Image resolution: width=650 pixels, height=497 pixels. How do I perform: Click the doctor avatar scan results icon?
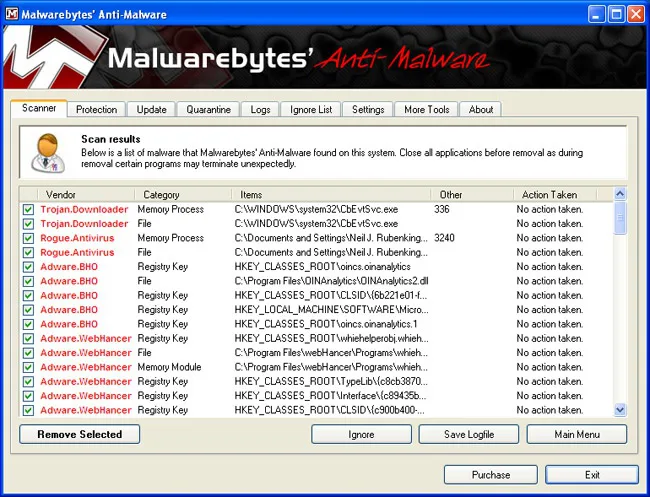49,153
